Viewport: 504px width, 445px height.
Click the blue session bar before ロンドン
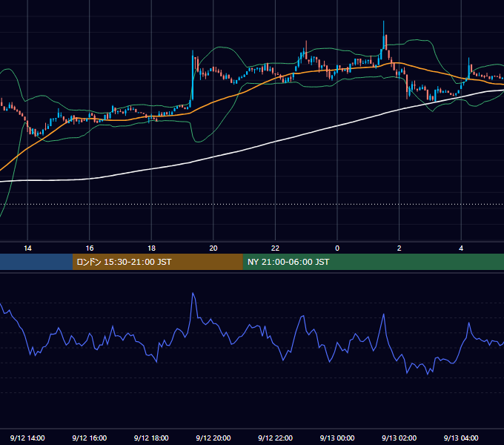pyautogui.click(x=36, y=262)
